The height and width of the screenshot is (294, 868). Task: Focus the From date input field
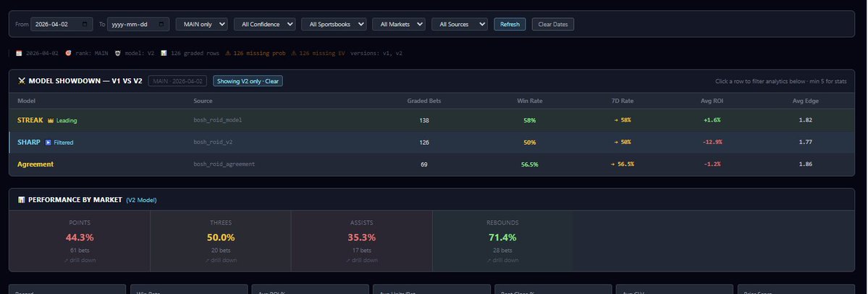click(62, 25)
